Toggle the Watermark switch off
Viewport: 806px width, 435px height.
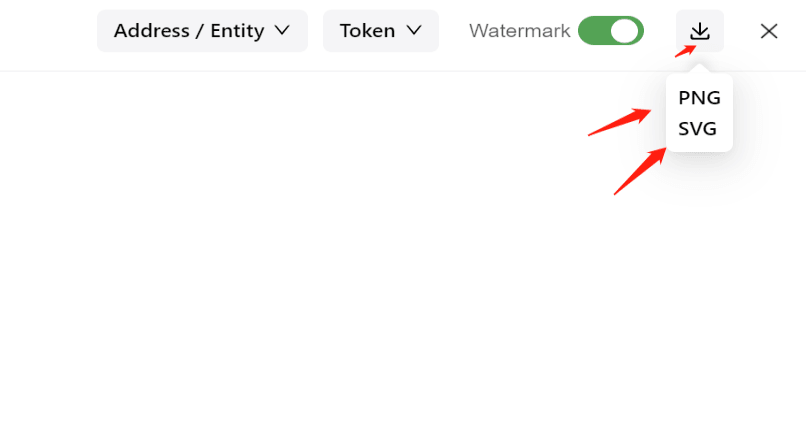(x=611, y=30)
